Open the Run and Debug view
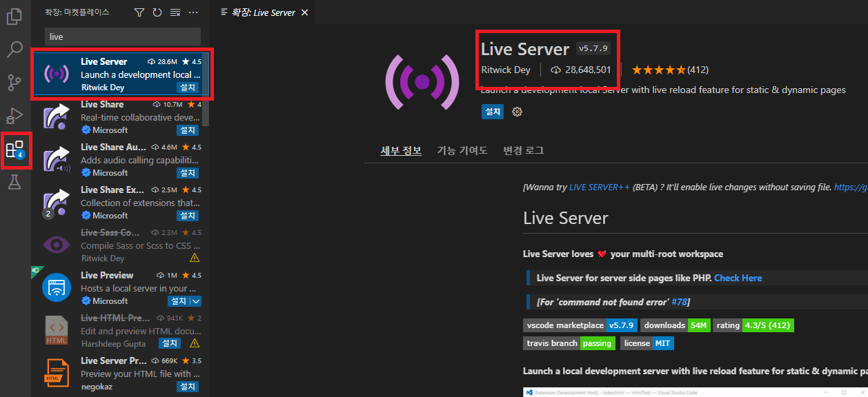 14,116
